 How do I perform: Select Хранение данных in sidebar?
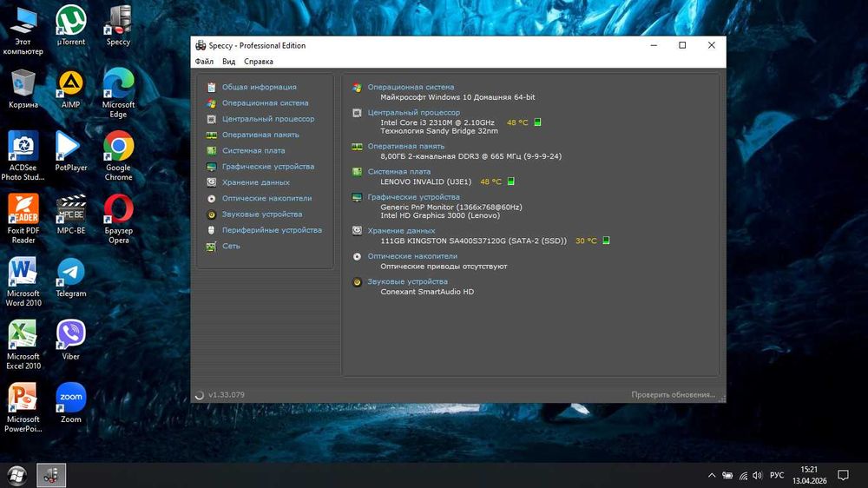pos(256,182)
